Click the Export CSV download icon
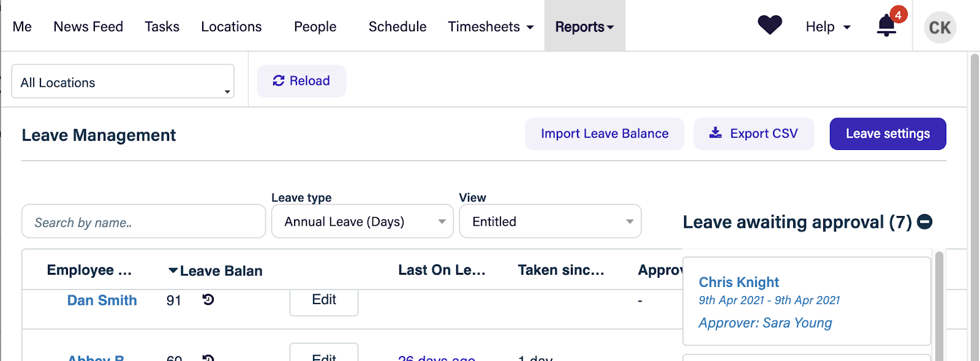Image resolution: width=980 pixels, height=361 pixels. tap(715, 133)
